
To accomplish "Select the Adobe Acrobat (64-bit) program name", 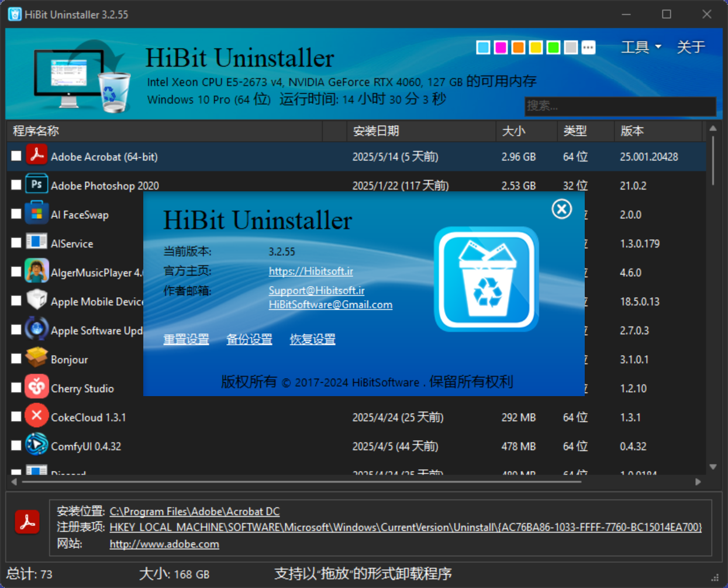I will (x=104, y=157).
